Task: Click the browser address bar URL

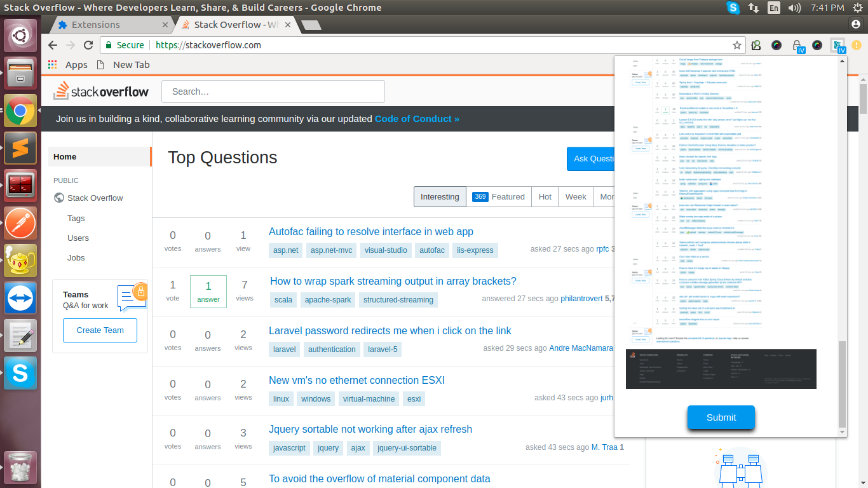Action: (208, 45)
